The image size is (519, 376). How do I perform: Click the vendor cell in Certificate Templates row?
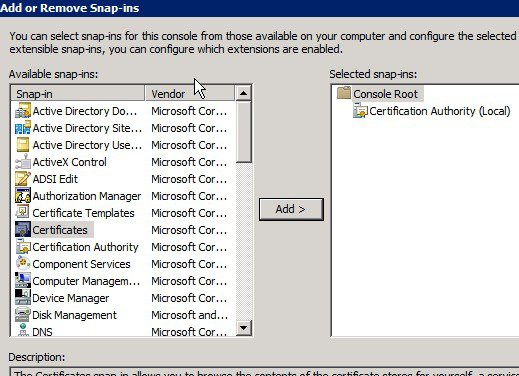[x=189, y=213]
